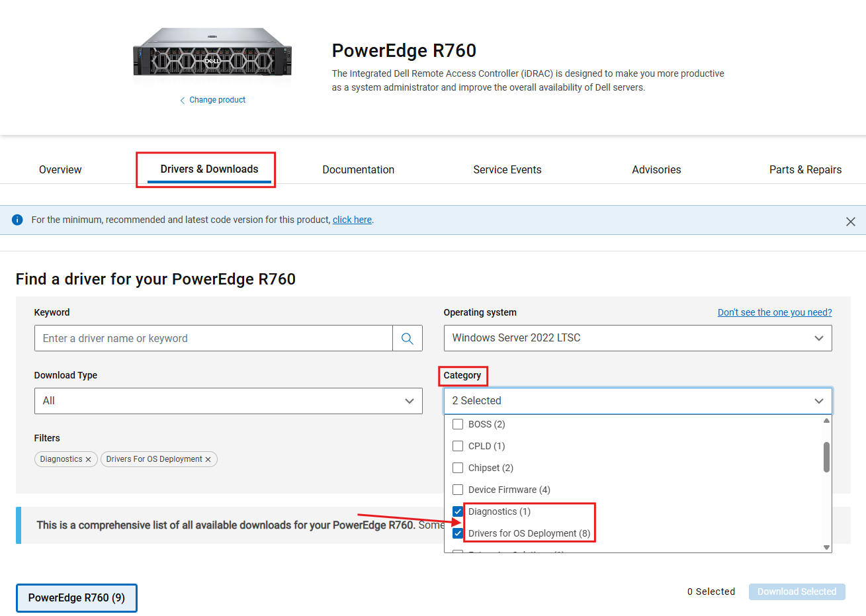Image resolution: width=866 pixels, height=616 pixels.
Task: Open the Service Events tab
Action: (x=507, y=169)
